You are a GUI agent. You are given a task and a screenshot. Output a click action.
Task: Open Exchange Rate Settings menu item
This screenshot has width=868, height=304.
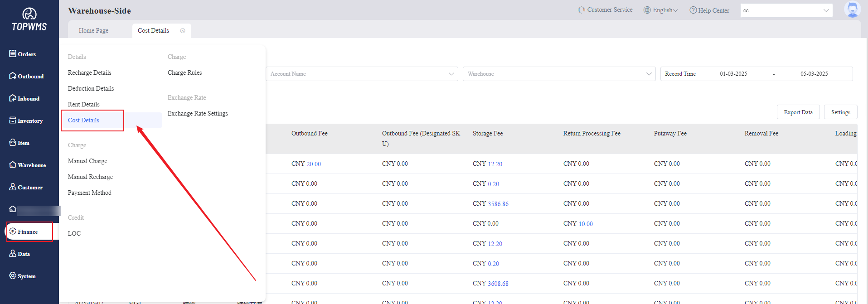click(x=198, y=113)
